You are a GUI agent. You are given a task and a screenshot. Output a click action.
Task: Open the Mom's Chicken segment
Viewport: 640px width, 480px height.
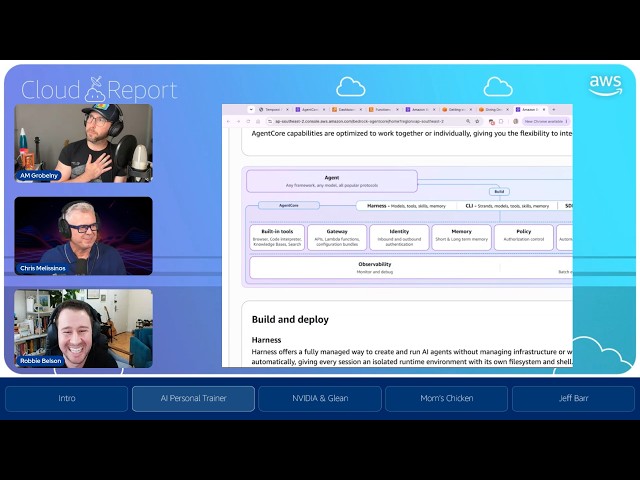[x=447, y=398]
